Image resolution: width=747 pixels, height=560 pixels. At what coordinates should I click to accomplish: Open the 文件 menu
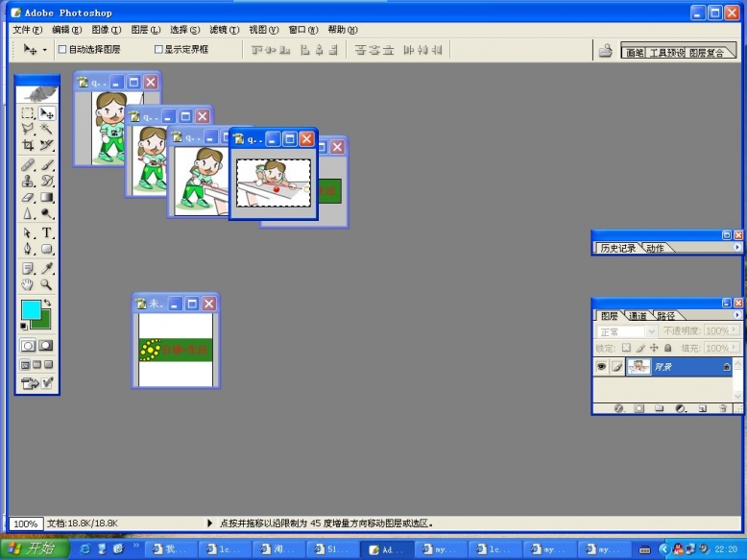27,30
